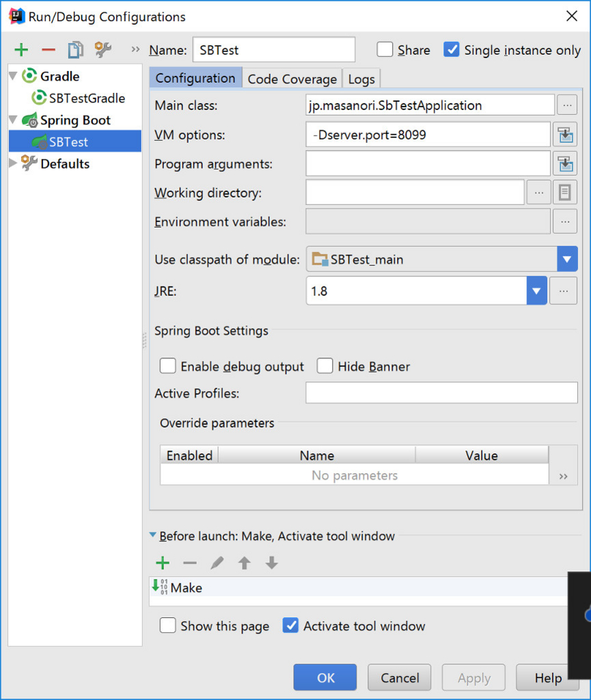Focus the Name field
The height and width of the screenshot is (700, 591).
[x=274, y=49]
